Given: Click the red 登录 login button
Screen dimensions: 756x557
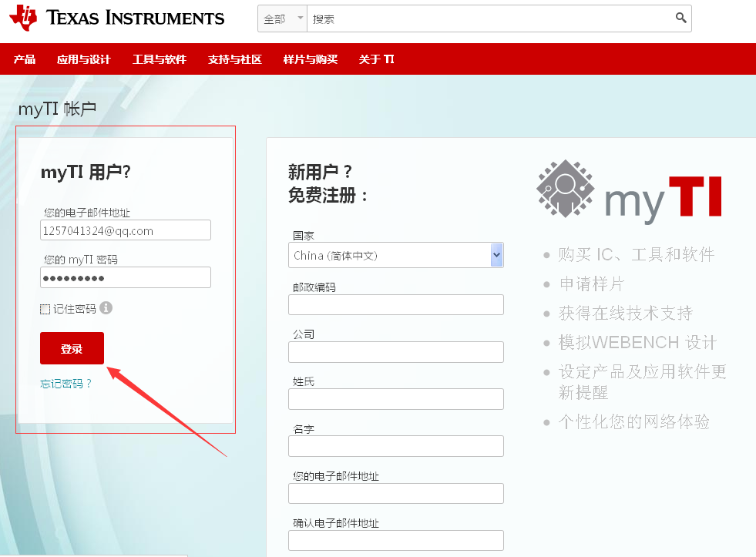Looking at the screenshot, I should pyautogui.click(x=71, y=348).
